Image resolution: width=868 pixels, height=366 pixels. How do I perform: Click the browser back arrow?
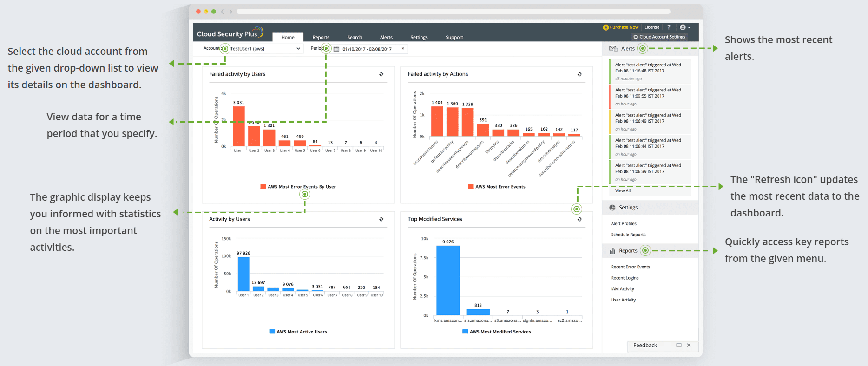tap(223, 12)
